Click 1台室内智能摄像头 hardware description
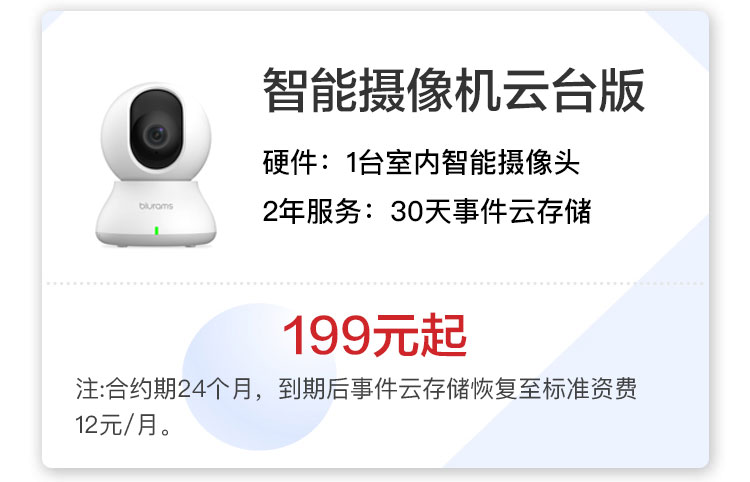Image resolution: width=750 pixels, height=482 pixels. coord(463,163)
